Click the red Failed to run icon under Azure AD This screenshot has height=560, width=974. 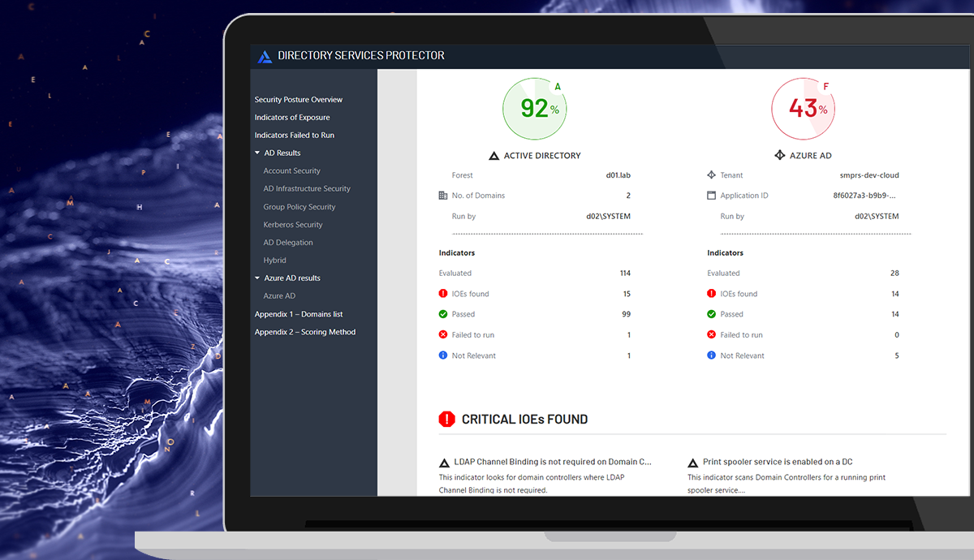(x=711, y=334)
